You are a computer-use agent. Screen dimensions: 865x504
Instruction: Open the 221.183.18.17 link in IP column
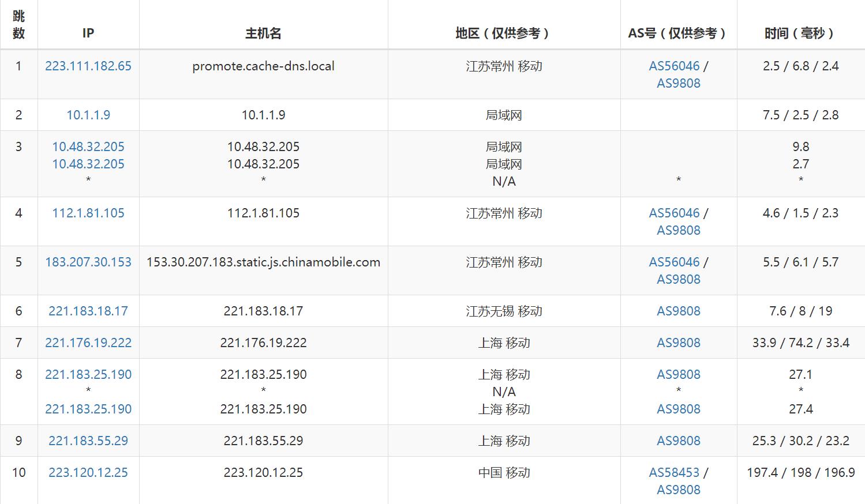click(x=88, y=311)
